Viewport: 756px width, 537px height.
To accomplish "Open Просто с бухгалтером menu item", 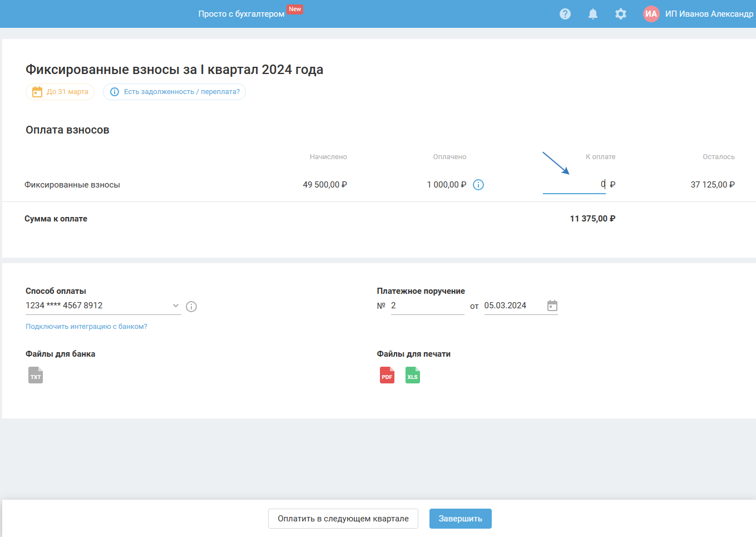I will click(x=241, y=14).
